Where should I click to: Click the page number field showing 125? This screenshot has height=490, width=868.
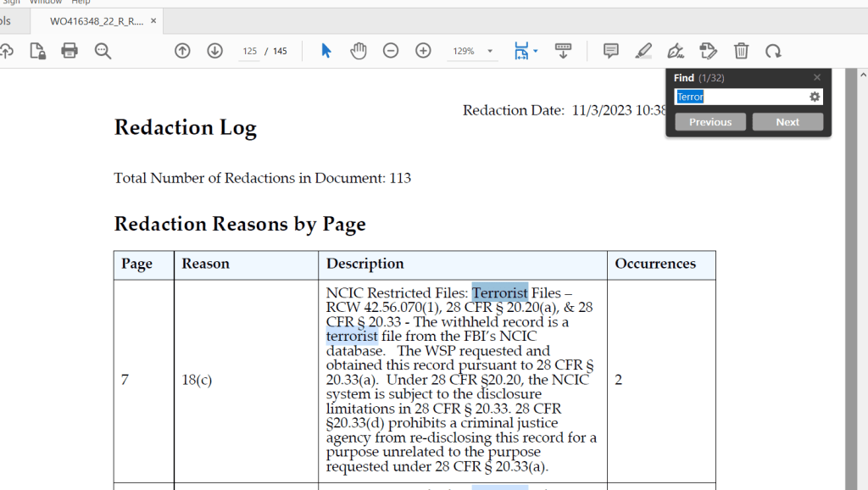click(x=249, y=52)
